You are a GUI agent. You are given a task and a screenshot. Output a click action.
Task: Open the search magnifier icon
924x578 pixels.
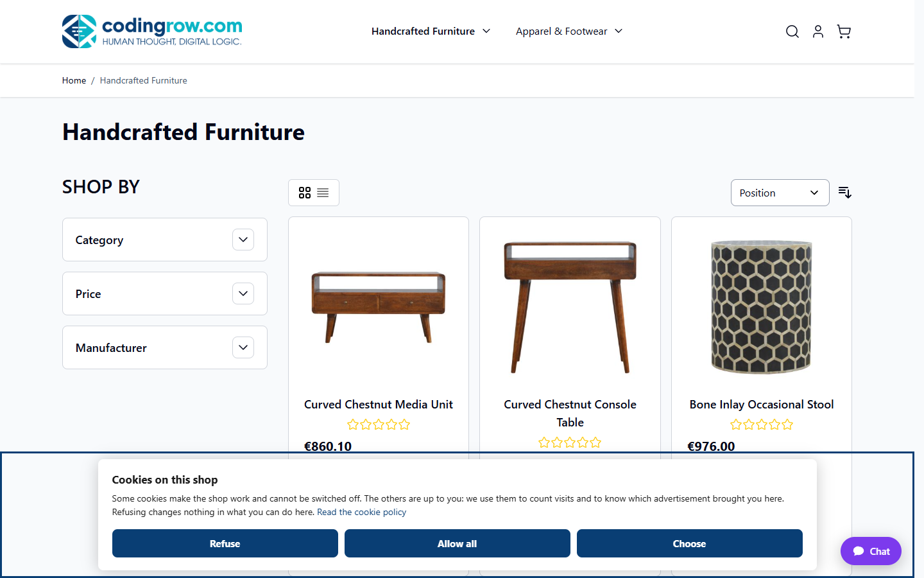pos(792,31)
